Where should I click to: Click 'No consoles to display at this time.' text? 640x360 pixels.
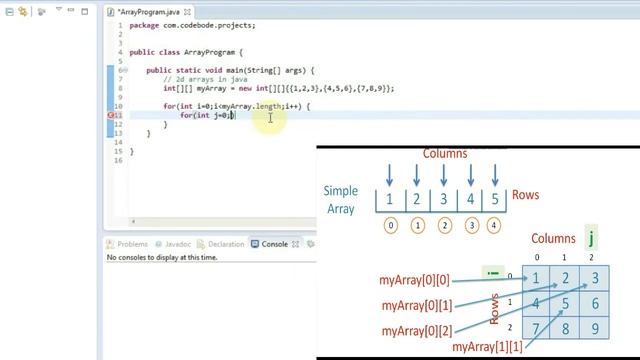pos(162,258)
